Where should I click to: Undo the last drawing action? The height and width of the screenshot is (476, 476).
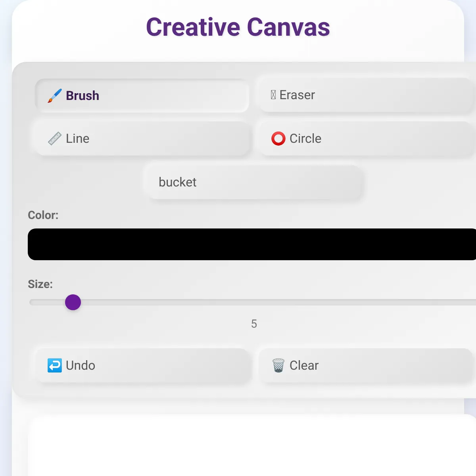(x=143, y=365)
